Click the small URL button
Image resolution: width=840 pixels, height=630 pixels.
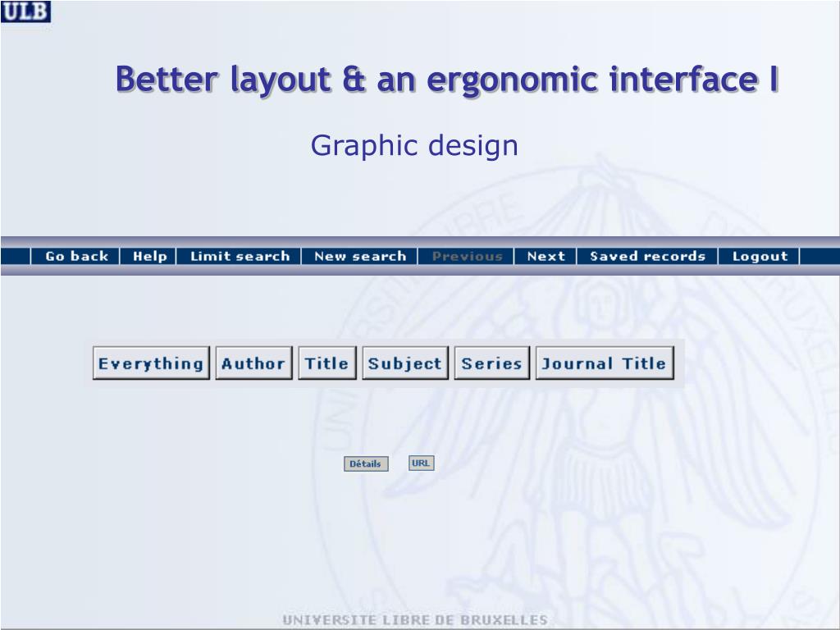click(421, 463)
